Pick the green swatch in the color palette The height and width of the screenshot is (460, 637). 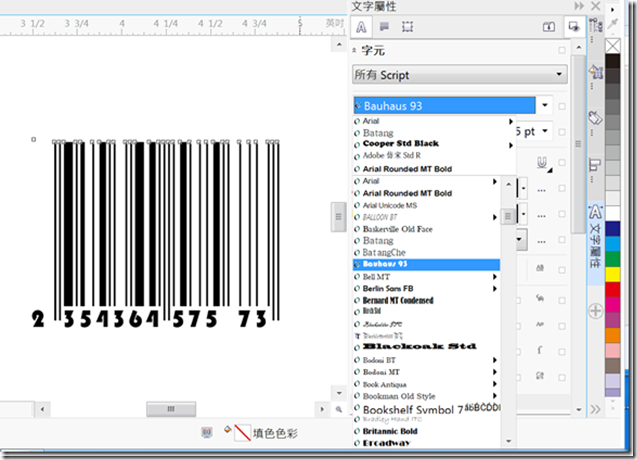coord(613,259)
